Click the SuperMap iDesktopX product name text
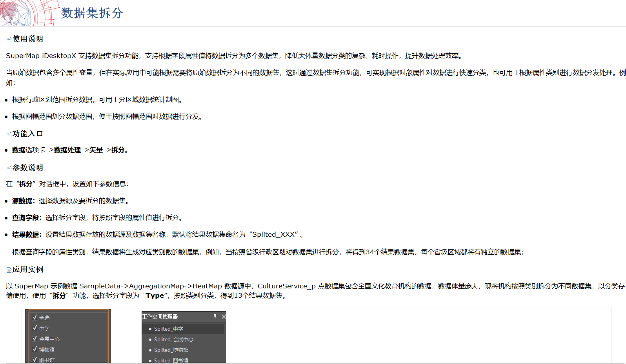626x364 pixels. (41, 56)
